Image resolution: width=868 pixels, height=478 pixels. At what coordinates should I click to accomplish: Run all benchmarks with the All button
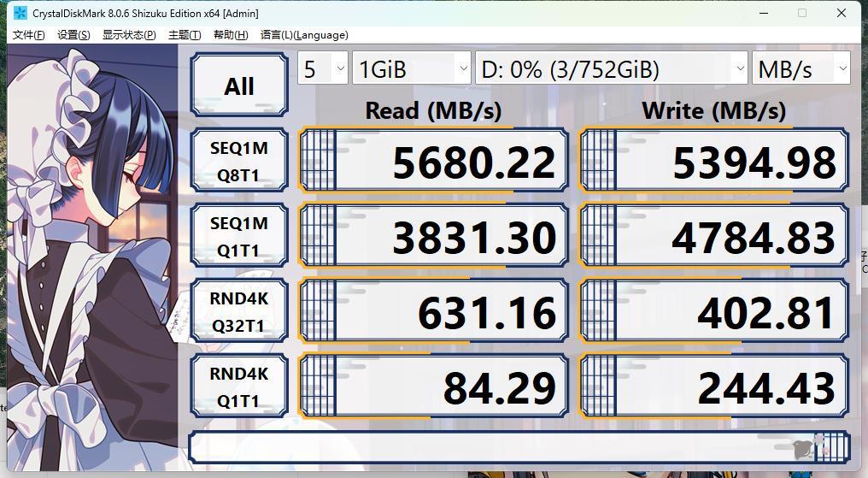click(x=239, y=85)
